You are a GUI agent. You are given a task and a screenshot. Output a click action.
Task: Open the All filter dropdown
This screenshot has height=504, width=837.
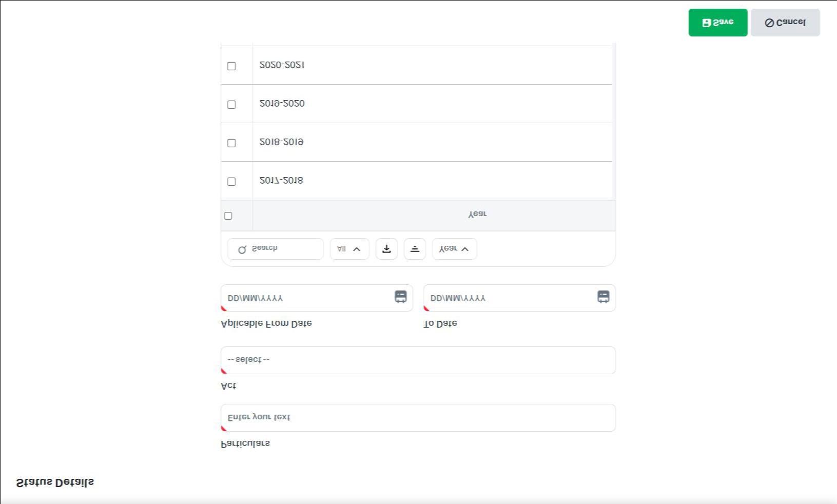click(x=349, y=249)
